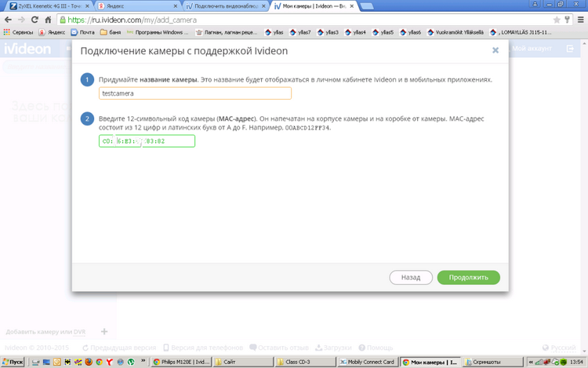Screen dimensions: 588x368
Task: Click Версия для телефонов footer link
Action: click(203, 348)
